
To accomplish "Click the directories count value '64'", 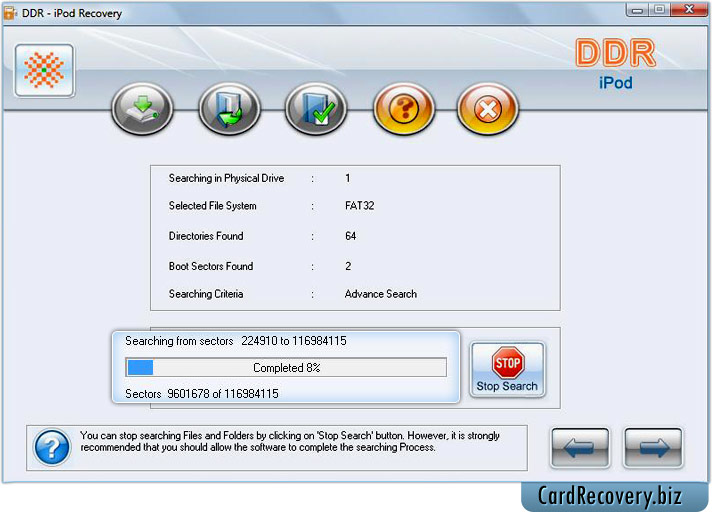I will (351, 236).
